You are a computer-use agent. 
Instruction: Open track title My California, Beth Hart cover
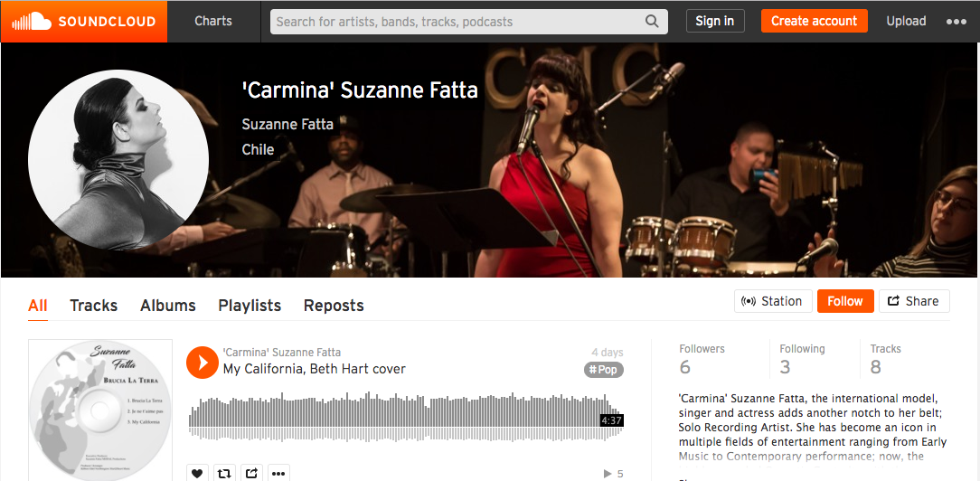[315, 369]
